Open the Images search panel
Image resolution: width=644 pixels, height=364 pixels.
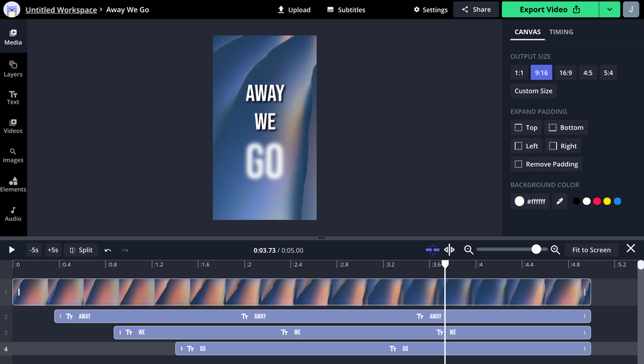tap(13, 156)
